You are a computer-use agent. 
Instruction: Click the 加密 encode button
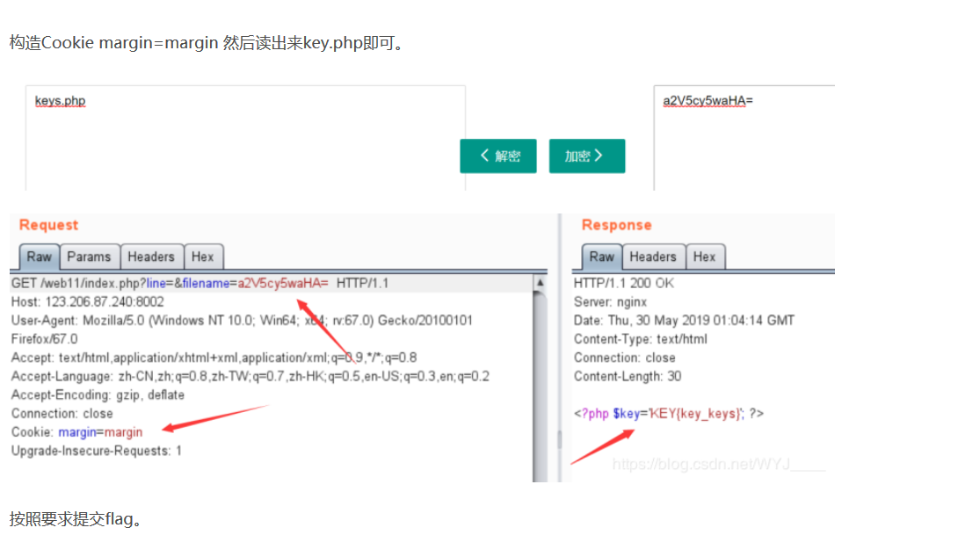point(587,155)
